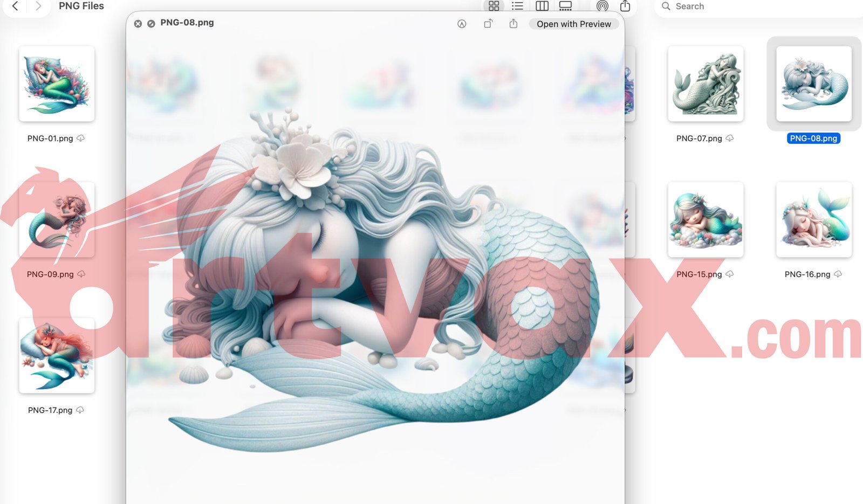The image size is (863, 504).
Task: Download PNG-15.png using its cloud icon
Action: coord(730,274)
